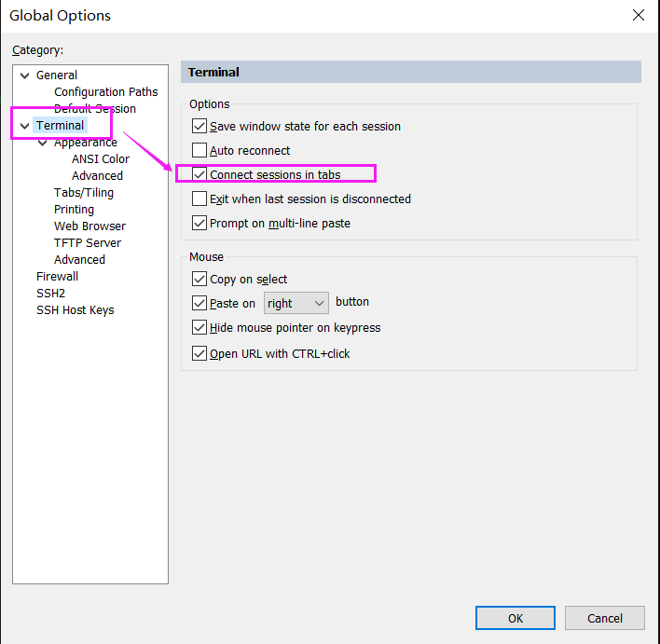
Task: Close the Global Options dialog
Action: pos(639,15)
